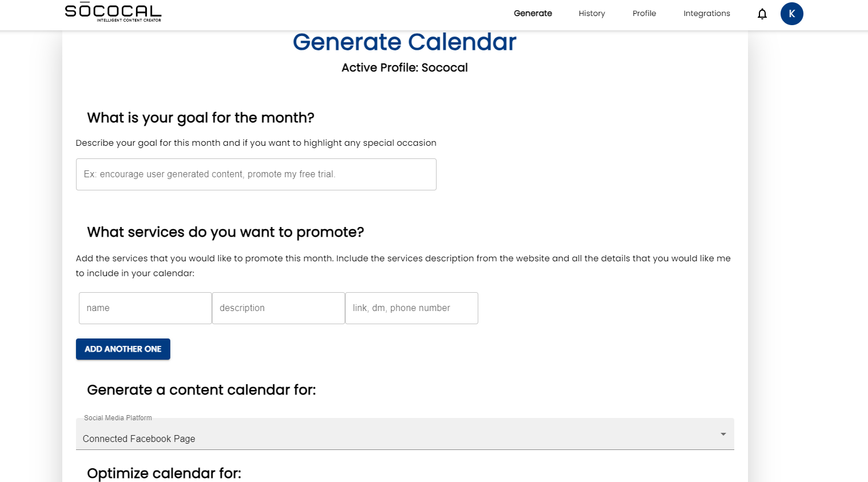Click the service description field

coord(278,308)
